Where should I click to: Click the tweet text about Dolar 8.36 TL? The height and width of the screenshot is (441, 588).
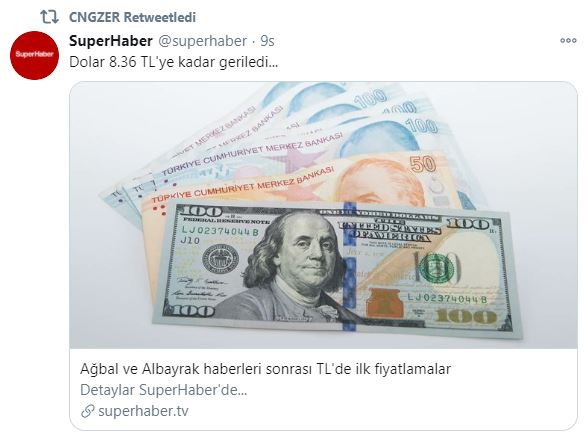tap(174, 62)
